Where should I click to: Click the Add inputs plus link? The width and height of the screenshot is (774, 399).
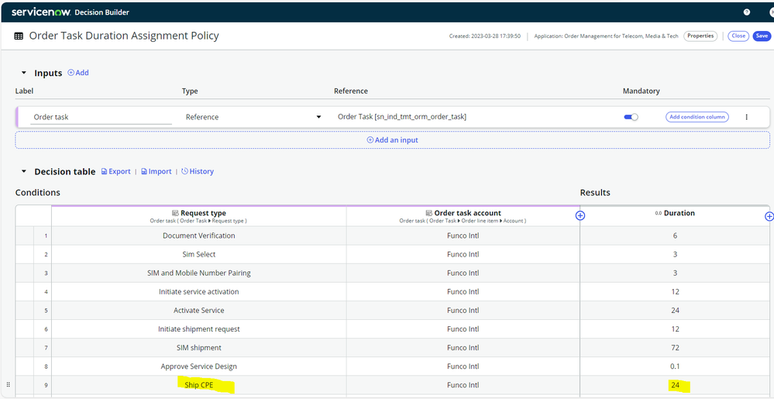(78, 73)
